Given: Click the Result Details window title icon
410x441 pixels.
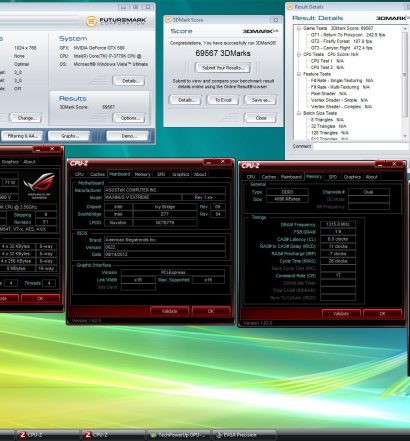Looking at the screenshot, I should coord(290,7).
